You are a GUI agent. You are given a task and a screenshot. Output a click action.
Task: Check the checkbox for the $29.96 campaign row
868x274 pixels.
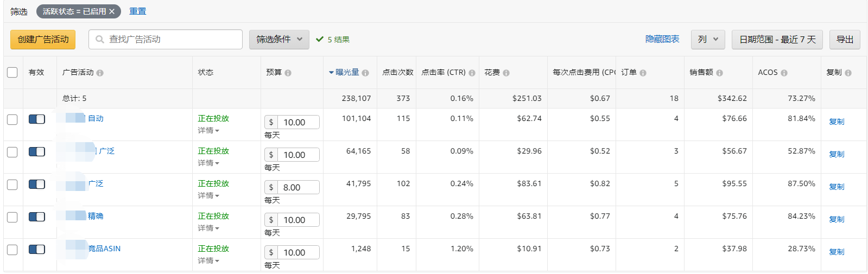[x=12, y=152]
